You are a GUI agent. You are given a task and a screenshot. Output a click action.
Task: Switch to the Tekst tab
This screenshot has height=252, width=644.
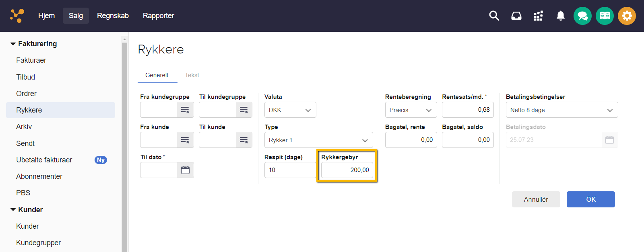pyautogui.click(x=192, y=75)
